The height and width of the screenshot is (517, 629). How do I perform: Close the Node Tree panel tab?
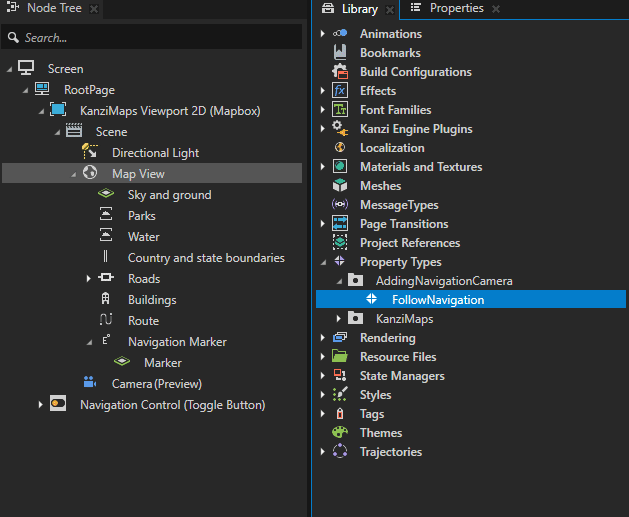tap(94, 9)
